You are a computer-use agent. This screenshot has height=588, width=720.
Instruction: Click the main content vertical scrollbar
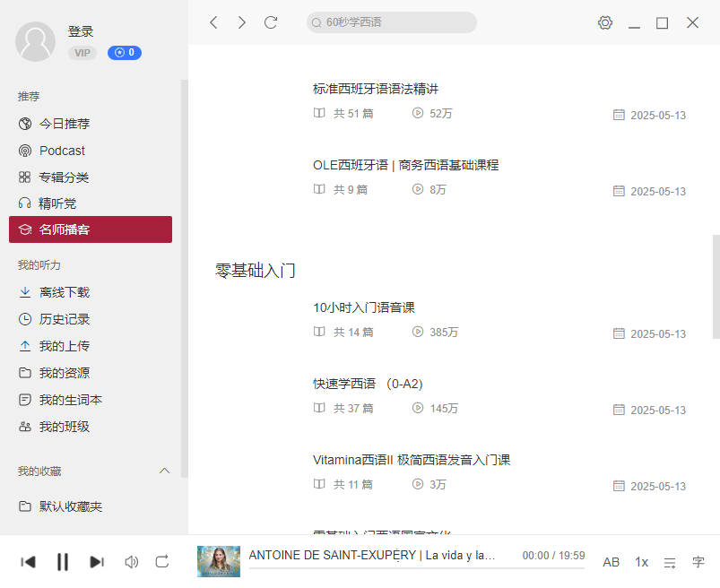(716, 287)
